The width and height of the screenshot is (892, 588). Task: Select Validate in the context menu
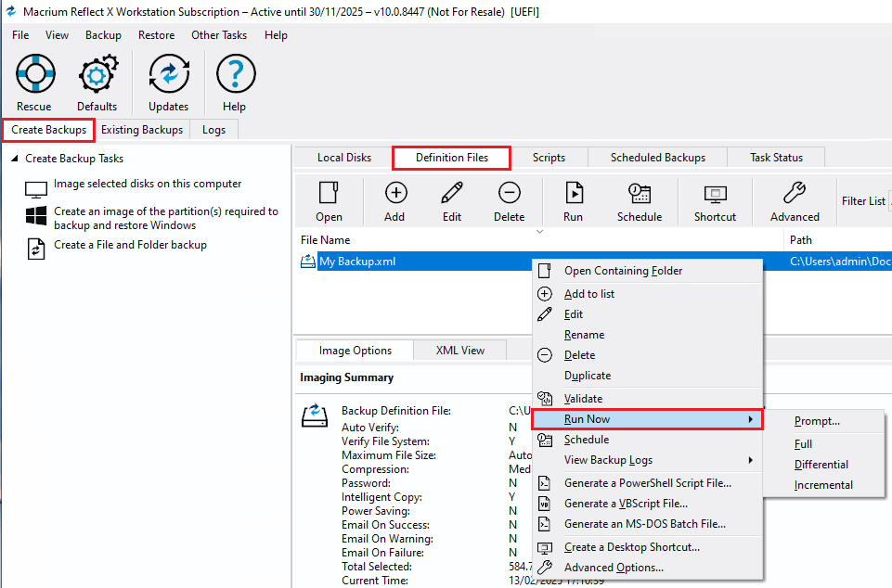coord(583,399)
